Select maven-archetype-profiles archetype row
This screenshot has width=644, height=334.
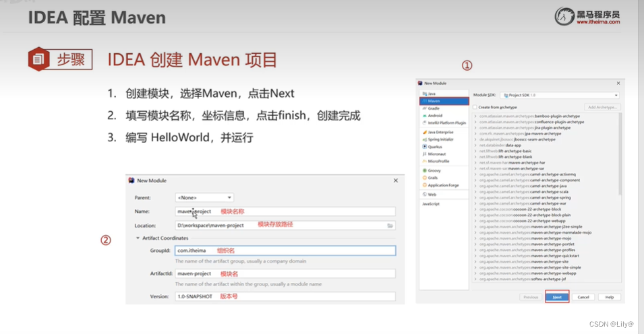546,250
